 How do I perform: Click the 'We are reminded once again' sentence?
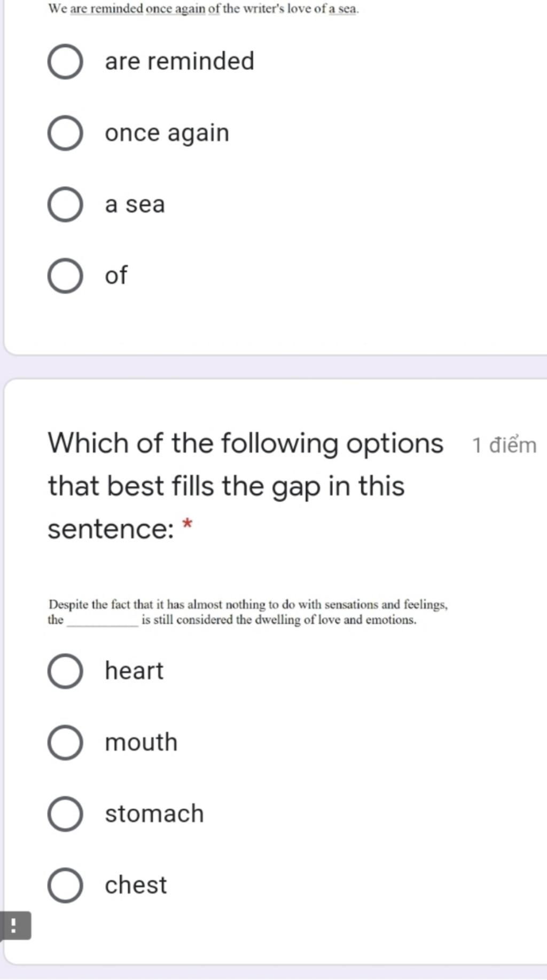tap(204, 9)
